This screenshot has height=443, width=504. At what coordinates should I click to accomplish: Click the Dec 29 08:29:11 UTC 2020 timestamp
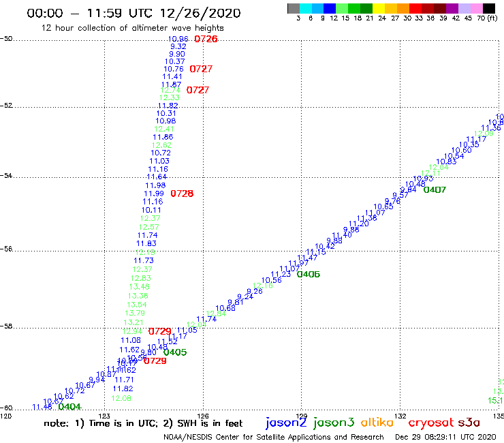click(x=445, y=437)
